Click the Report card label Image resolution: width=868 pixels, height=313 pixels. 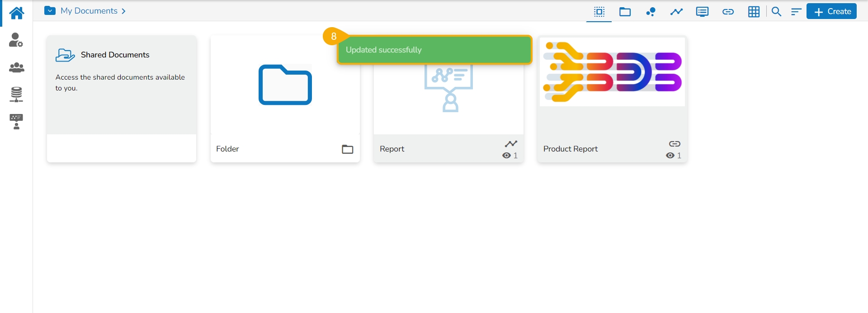tap(392, 149)
